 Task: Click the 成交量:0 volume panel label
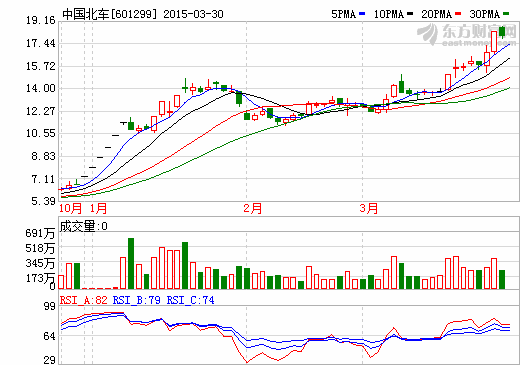pyautogui.click(x=83, y=227)
